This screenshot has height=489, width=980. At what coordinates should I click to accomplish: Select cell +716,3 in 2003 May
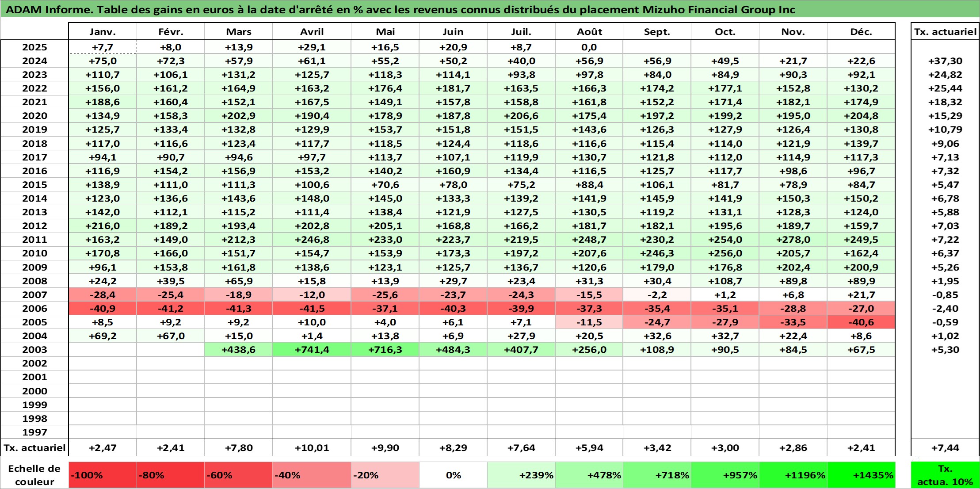point(385,350)
